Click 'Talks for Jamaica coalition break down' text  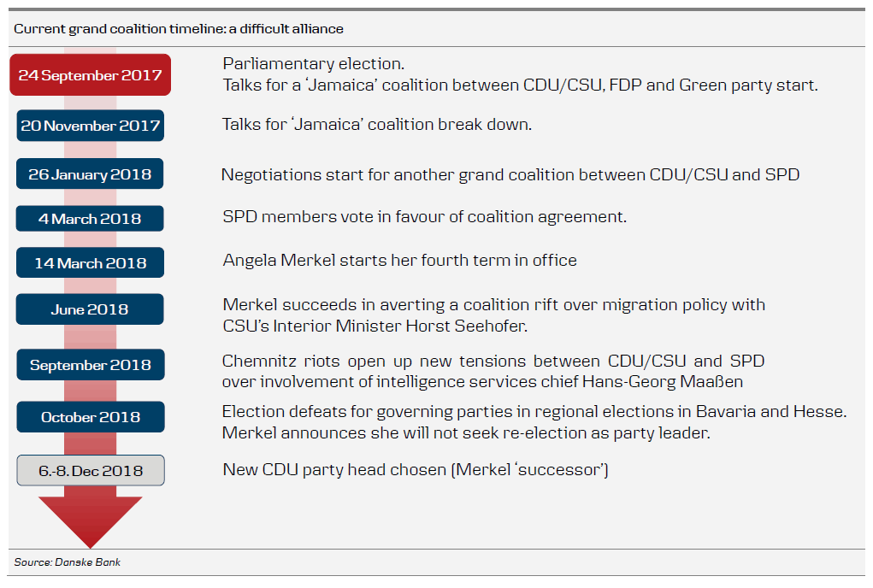tap(377, 125)
